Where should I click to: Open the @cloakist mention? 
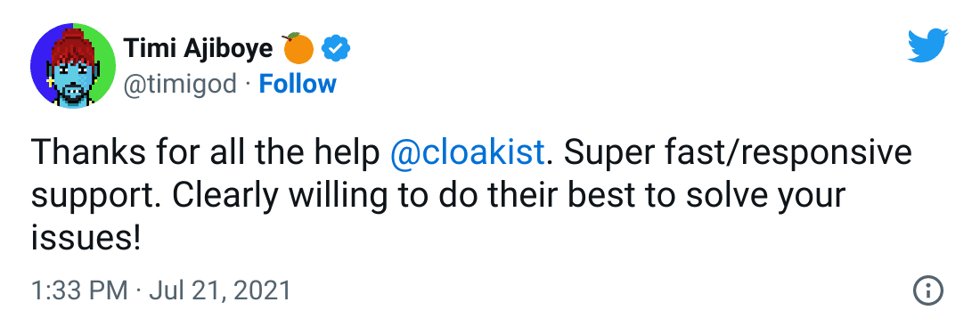[467, 152]
